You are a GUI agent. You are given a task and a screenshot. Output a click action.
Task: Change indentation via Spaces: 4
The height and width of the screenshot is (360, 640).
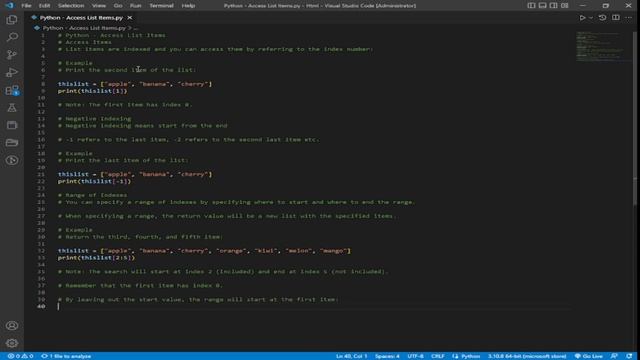pos(387,356)
